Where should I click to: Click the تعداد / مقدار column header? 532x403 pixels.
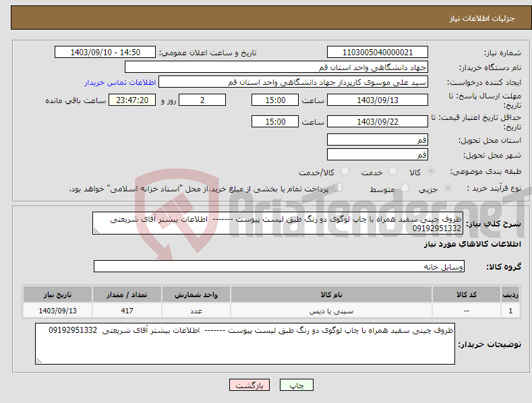(127, 294)
